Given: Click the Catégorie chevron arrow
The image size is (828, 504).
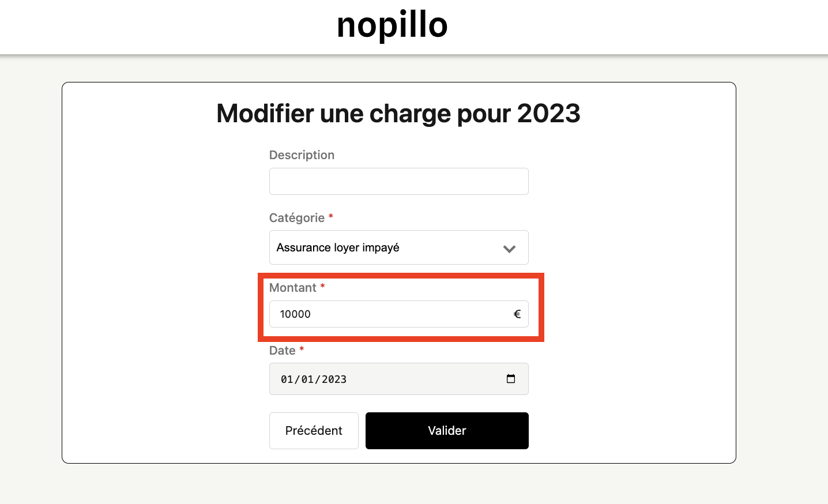Looking at the screenshot, I should click(x=509, y=249).
